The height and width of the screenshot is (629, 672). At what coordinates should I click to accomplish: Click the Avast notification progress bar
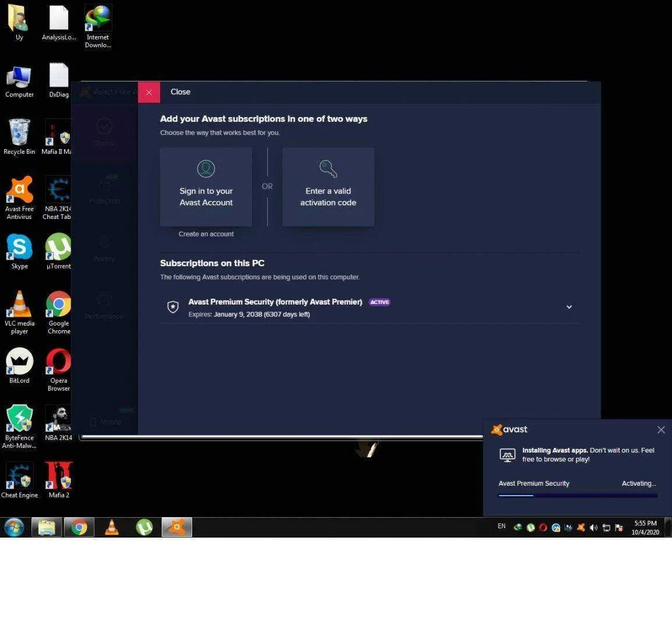[578, 496]
